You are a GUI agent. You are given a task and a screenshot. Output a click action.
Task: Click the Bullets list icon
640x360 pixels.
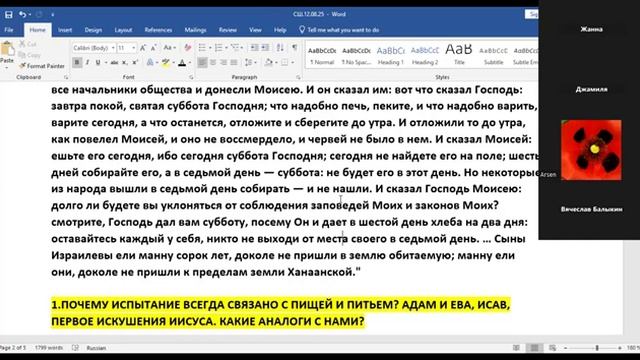coord(202,48)
